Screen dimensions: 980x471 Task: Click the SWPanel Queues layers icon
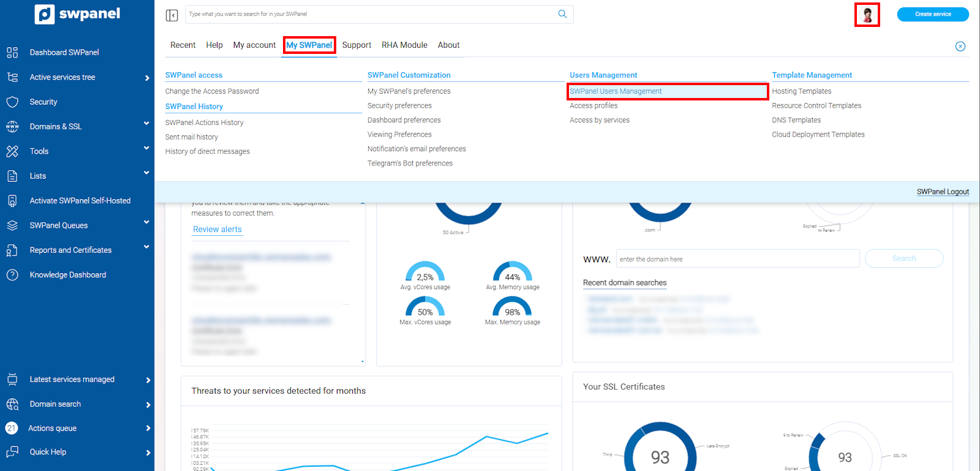coord(12,225)
